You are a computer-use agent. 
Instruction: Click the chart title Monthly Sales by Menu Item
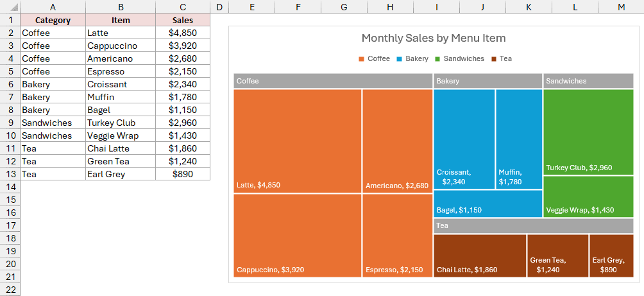click(x=434, y=39)
